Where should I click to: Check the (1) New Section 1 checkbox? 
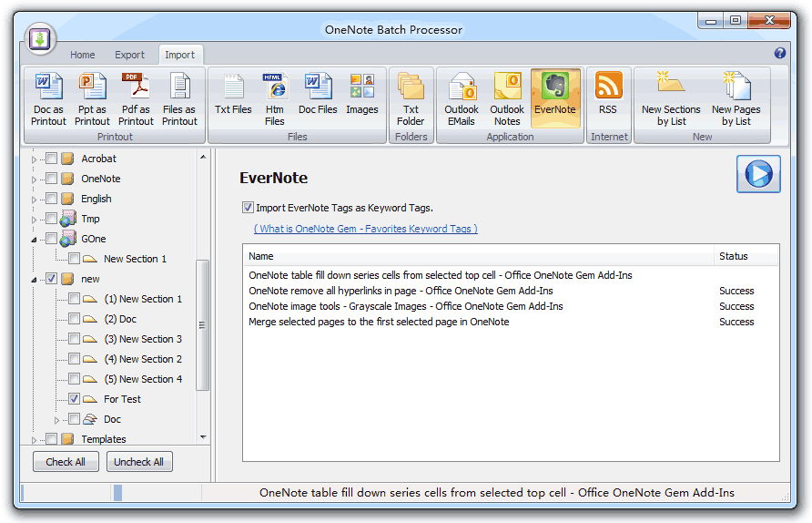point(74,299)
